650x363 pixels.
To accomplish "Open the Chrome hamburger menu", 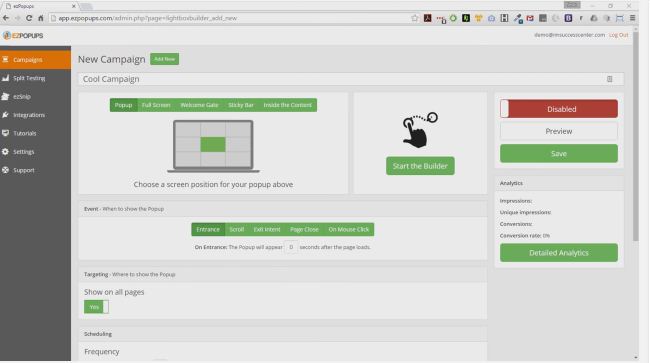I will pos(633,18).
